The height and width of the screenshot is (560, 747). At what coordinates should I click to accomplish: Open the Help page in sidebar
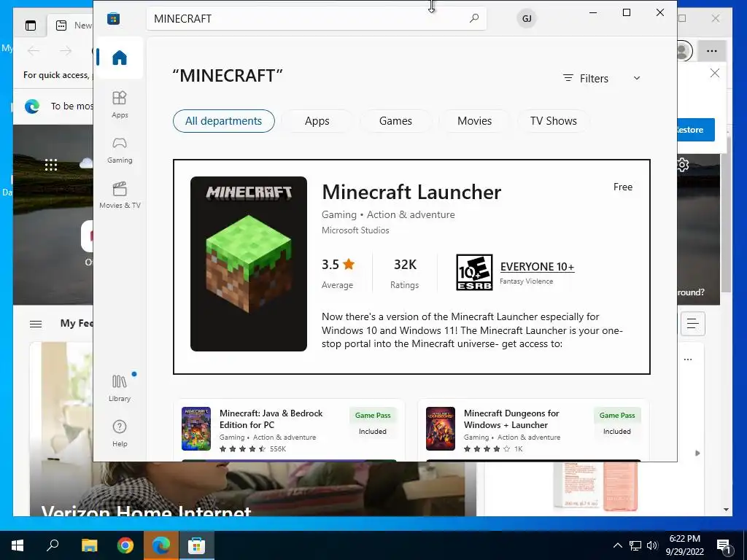point(120,433)
